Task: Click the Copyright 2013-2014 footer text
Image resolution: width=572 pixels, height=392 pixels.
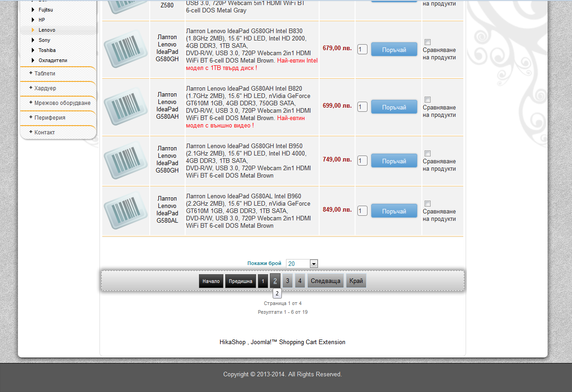Action: (x=283, y=375)
